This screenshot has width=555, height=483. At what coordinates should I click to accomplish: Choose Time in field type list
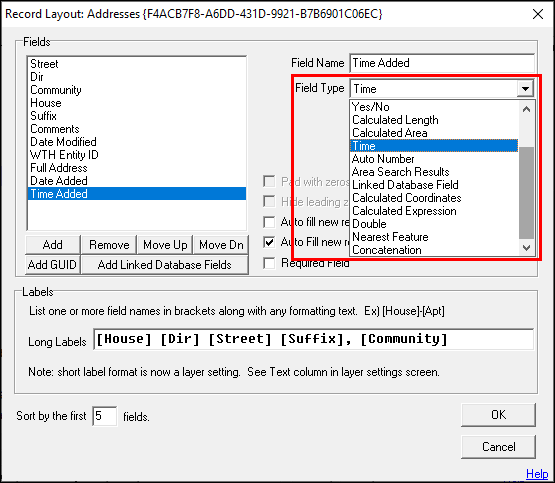pyautogui.click(x=434, y=146)
